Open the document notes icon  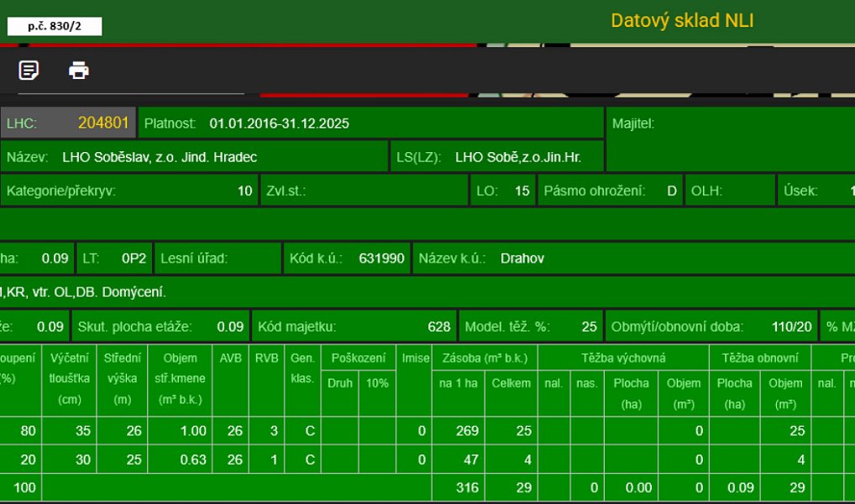click(x=29, y=71)
